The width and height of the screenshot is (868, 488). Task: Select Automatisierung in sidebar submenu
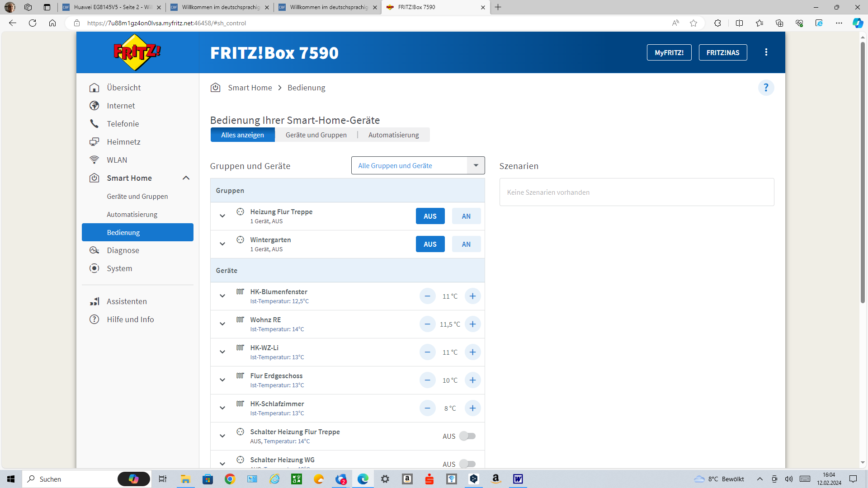(132, 215)
